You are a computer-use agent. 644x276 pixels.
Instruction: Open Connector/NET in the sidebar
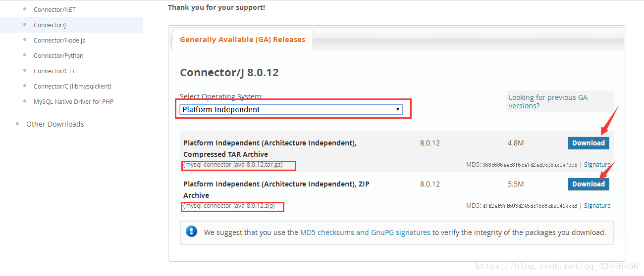54,9
